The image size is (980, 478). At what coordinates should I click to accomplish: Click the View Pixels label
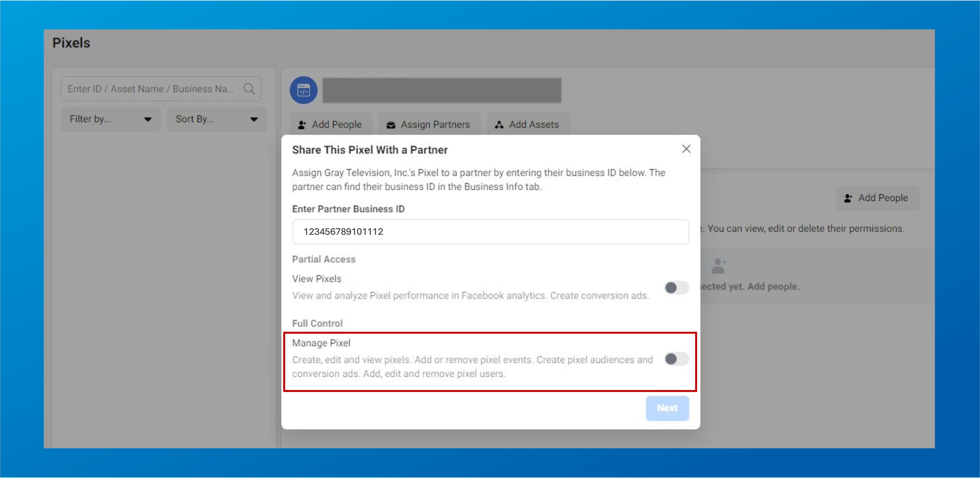click(317, 279)
